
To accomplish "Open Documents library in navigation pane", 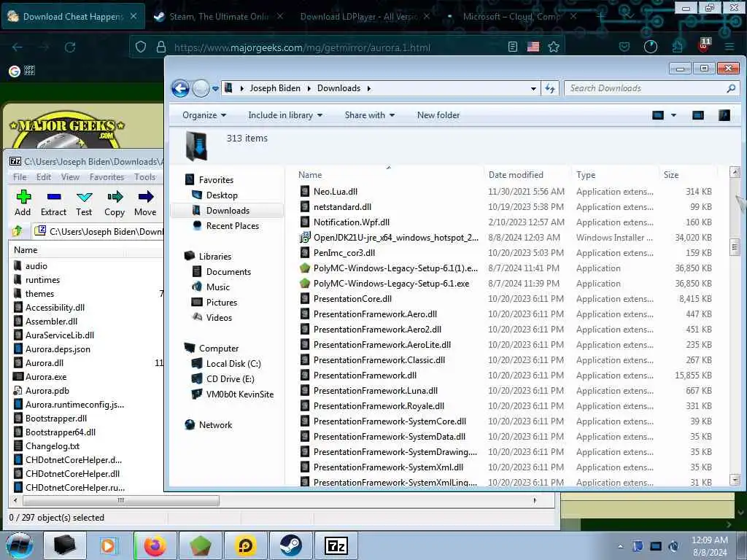I will (228, 271).
